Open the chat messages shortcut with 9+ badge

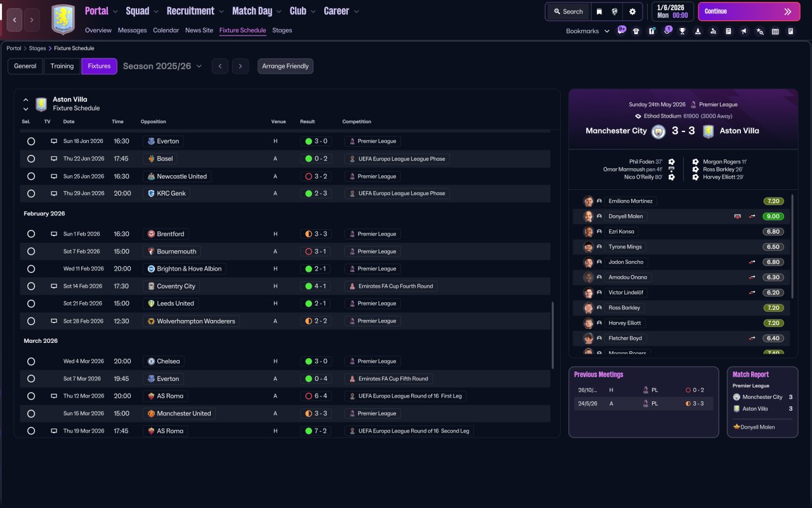(621, 30)
